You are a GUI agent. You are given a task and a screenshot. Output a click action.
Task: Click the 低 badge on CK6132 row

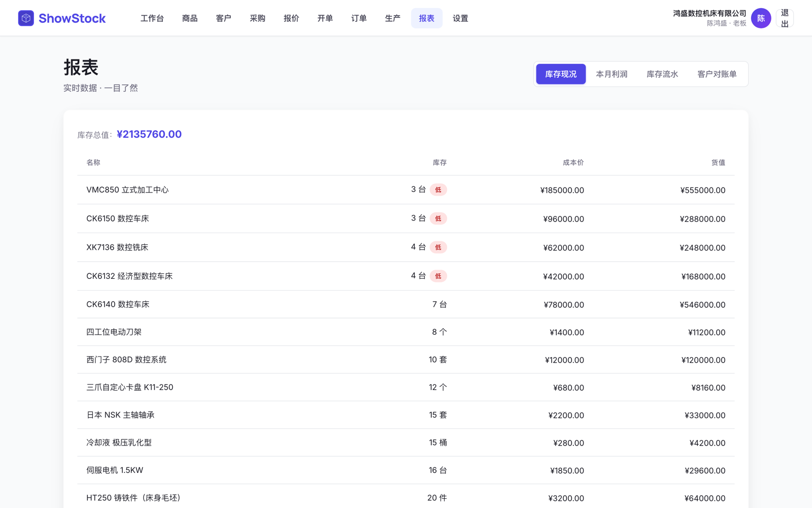point(438,276)
